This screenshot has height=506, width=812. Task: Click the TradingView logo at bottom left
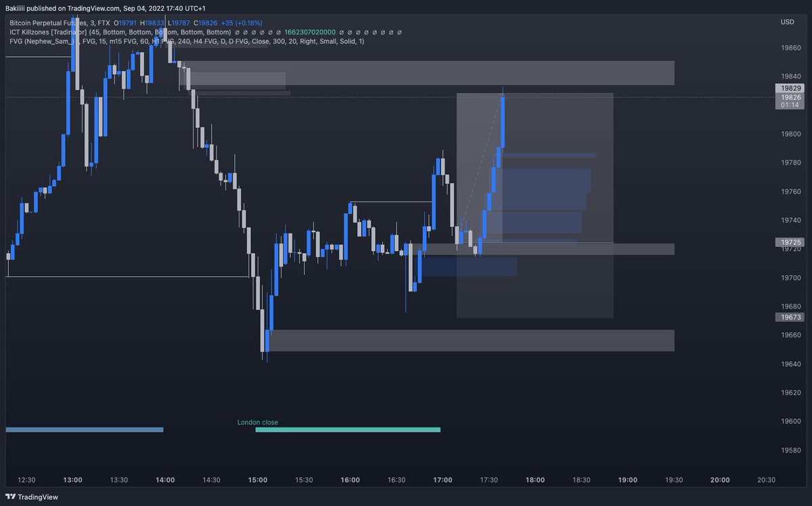pos(32,497)
